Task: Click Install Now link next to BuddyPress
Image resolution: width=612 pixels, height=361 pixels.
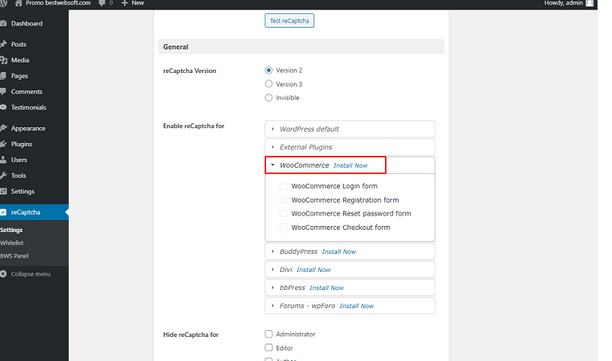Action: coord(339,252)
